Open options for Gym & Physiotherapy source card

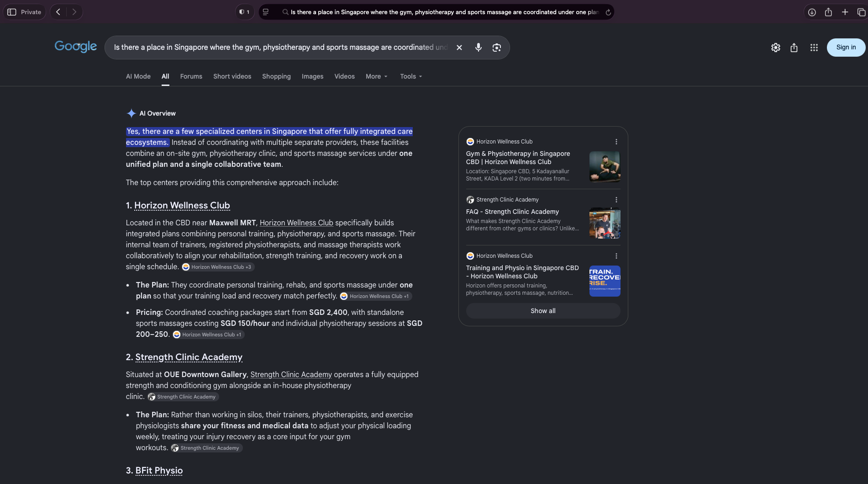click(x=616, y=142)
